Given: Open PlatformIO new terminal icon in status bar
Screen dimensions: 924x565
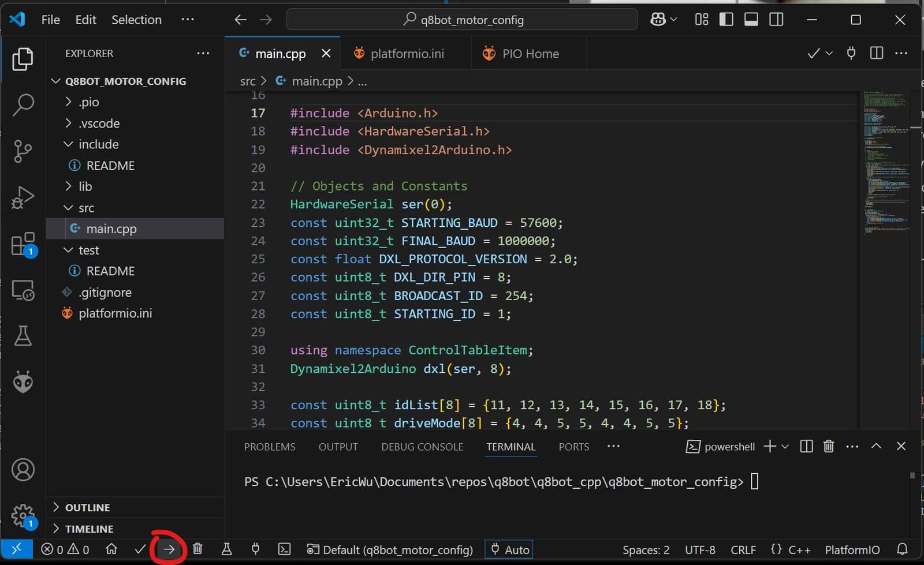Looking at the screenshot, I should pyautogui.click(x=285, y=549).
